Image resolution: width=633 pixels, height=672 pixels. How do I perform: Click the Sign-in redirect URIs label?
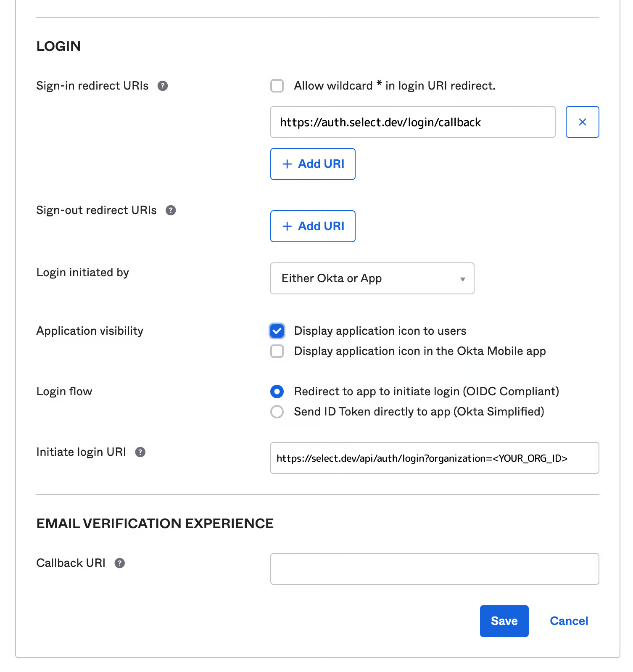tap(92, 86)
